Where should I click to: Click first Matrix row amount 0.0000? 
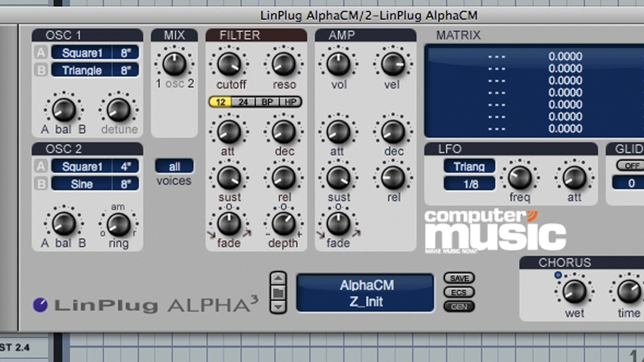pyautogui.click(x=565, y=56)
